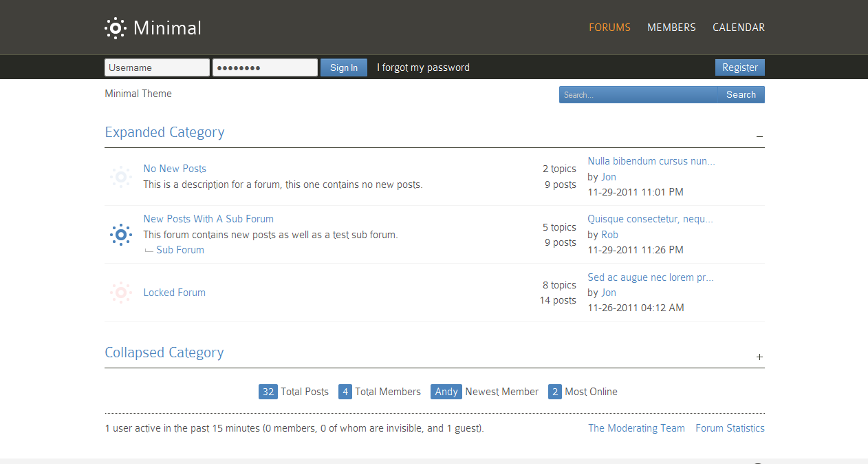Go to the Calendar page

pos(738,28)
